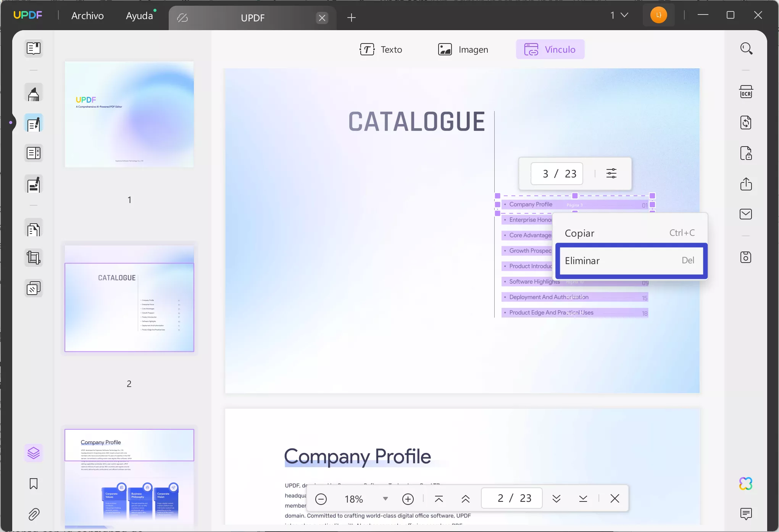The height and width of the screenshot is (532, 779).
Task: Open the window count dropdown in title bar
Action: coord(619,15)
